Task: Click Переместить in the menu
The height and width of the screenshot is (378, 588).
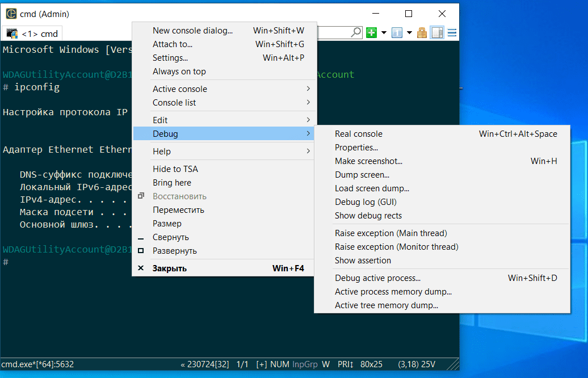Action: tap(224, 210)
